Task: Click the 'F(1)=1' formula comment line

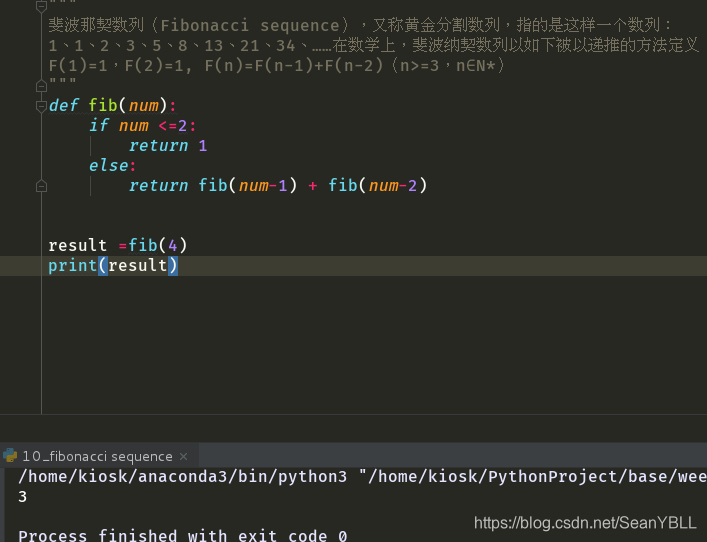Action: (276, 66)
